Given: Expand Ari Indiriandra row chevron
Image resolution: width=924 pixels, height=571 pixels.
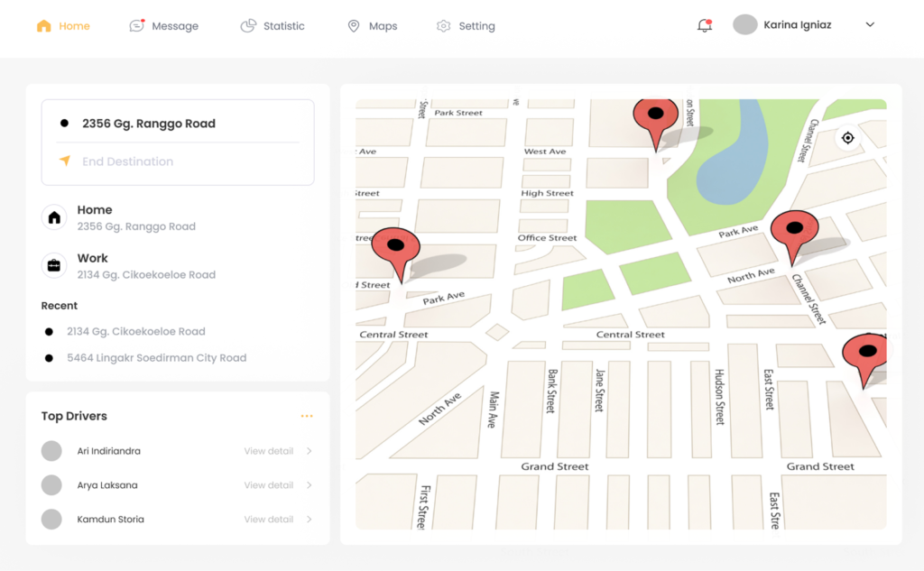Looking at the screenshot, I should (x=310, y=451).
